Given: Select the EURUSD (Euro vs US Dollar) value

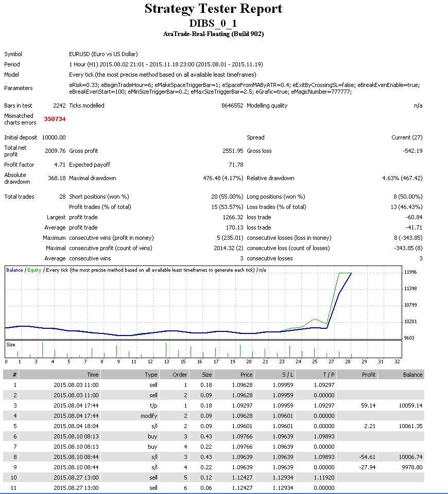Looking at the screenshot, I should 104,54.
